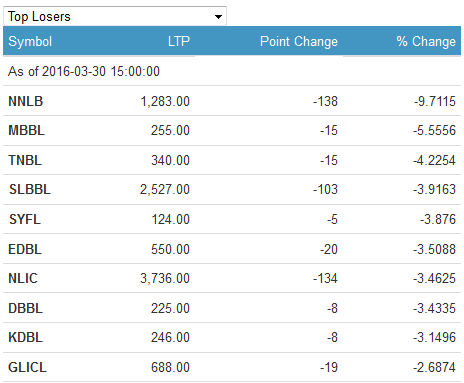
Task: Click the Point Change column header
Action: pos(299,41)
